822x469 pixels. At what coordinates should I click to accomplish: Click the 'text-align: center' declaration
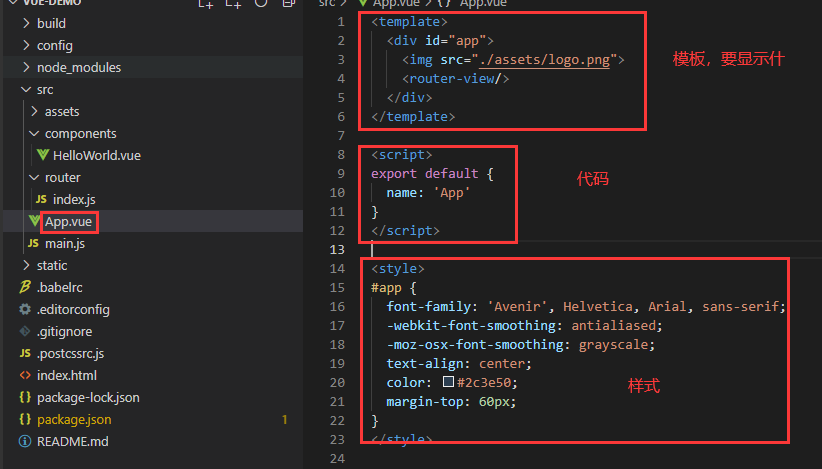459,364
